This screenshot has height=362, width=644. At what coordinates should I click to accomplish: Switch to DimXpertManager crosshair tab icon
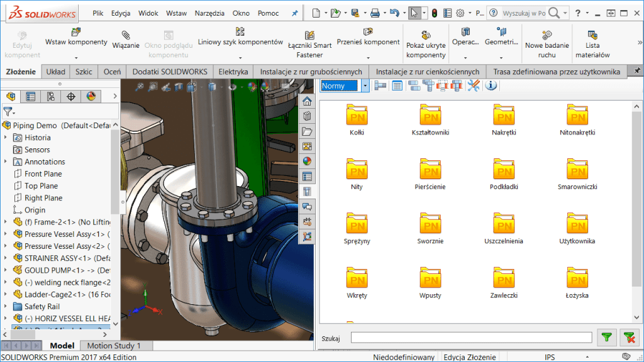(x=71, y=96)
